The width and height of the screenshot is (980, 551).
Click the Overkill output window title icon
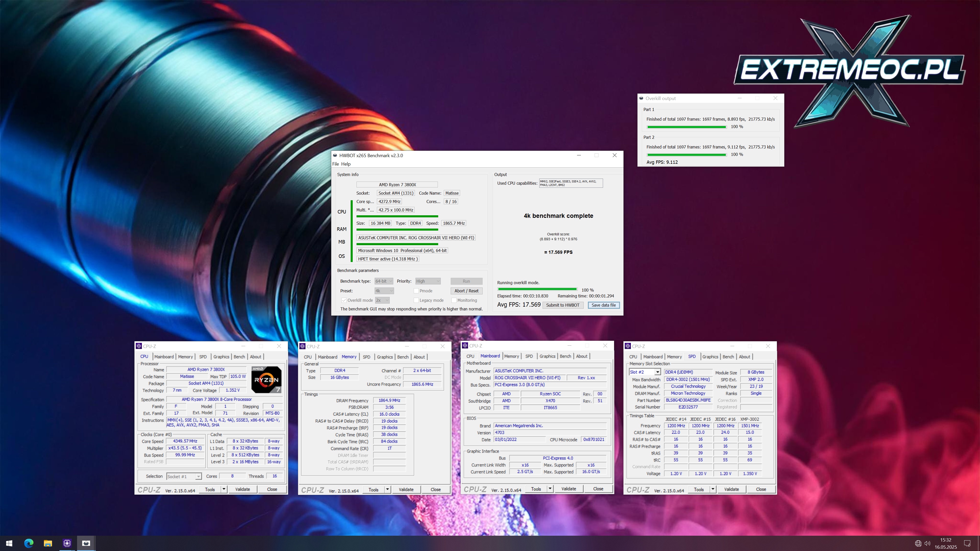tap(641, 98)
